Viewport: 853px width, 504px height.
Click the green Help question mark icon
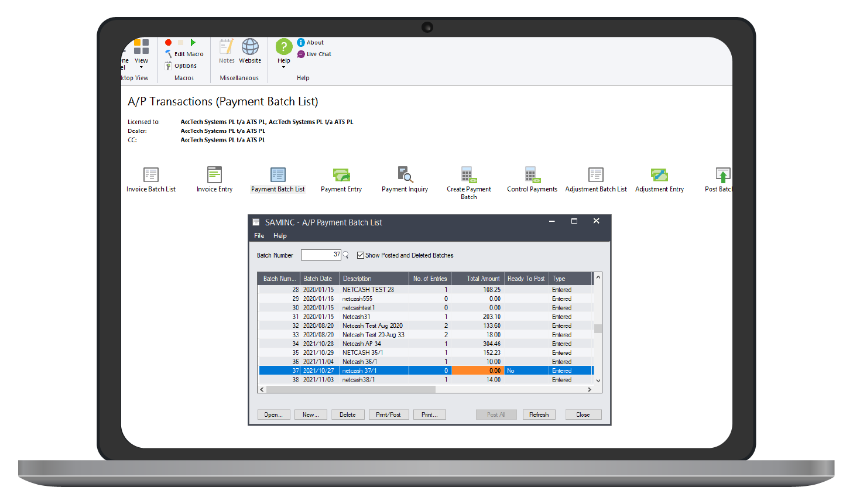[x=284, y=47]
